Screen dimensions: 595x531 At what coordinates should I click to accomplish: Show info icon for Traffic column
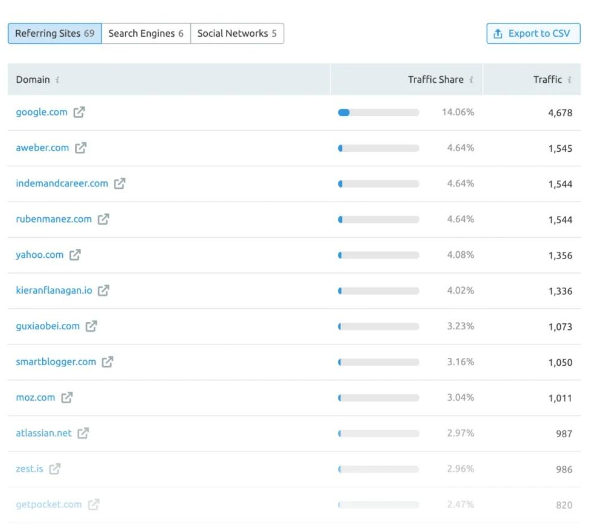[569, 80]
